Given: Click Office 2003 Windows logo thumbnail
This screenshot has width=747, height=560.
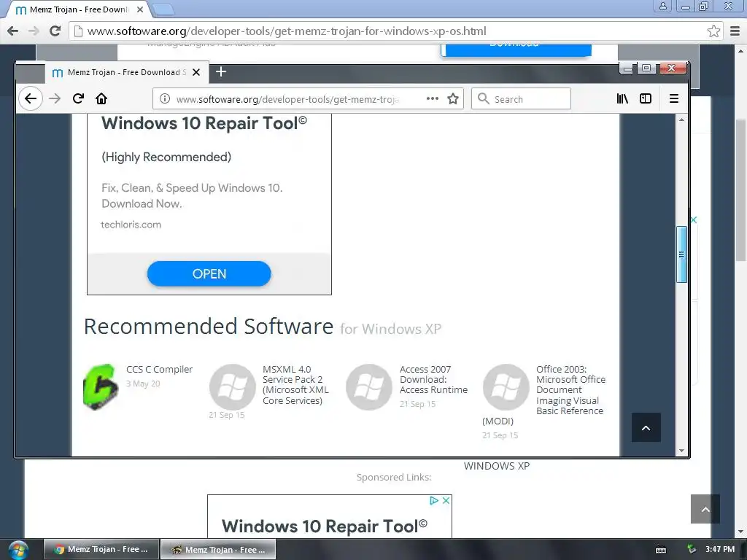Looking at the screenshot, I should click(x=506, y=387).
